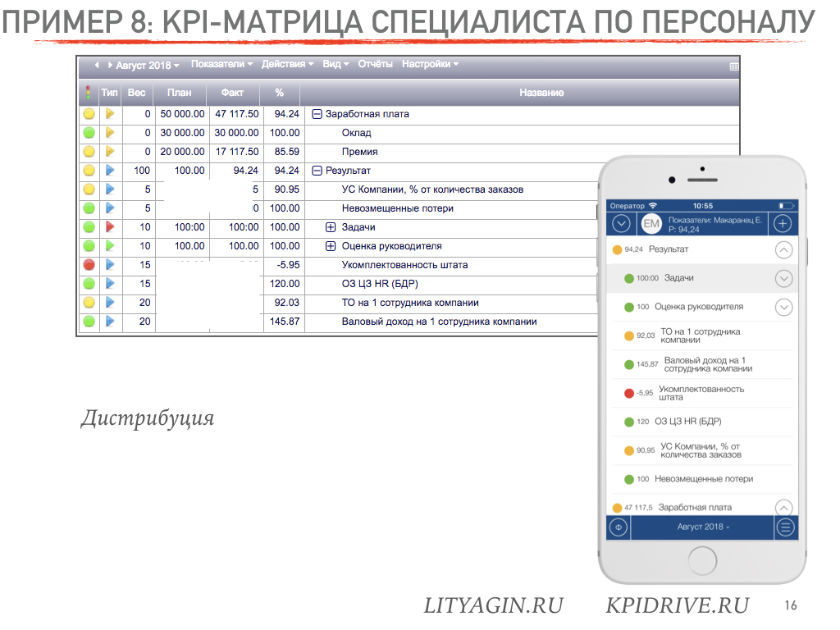
Task: Open the Август 2018 selector in the phone footer
Action: coord(703,527)
